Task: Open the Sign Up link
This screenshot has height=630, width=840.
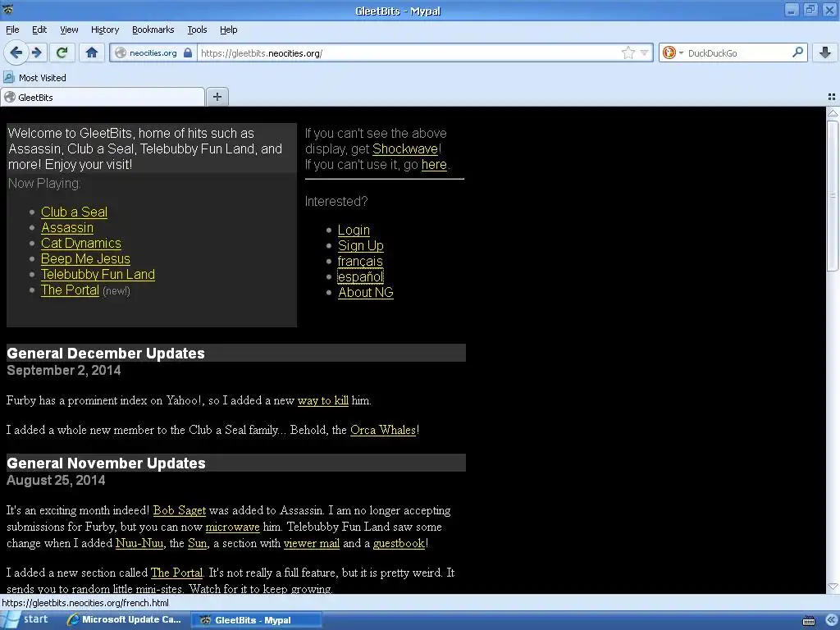Action: [361, 245]
